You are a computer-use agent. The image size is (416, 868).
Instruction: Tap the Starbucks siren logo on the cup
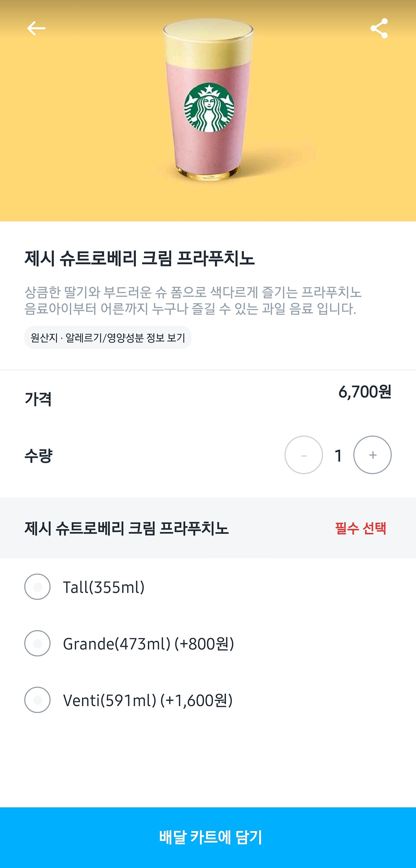[209, 107]
